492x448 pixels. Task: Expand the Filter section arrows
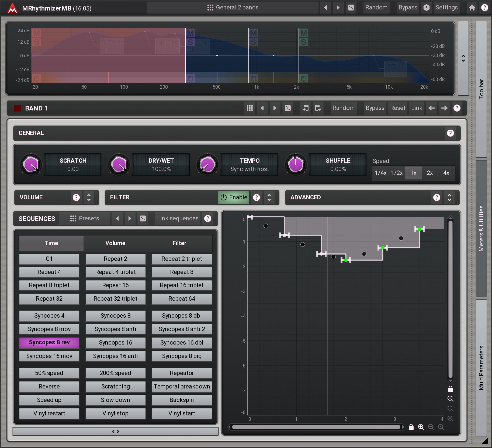pyautogui.click(x=269, y=197)
